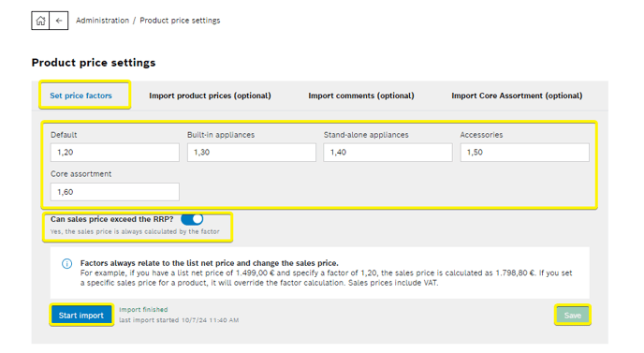Go to the home page icon
644x353 pixels.
pos(40,21)
